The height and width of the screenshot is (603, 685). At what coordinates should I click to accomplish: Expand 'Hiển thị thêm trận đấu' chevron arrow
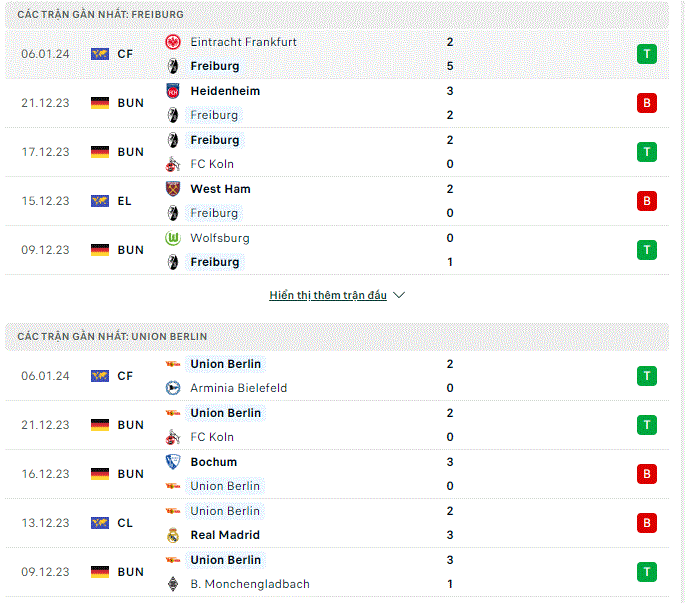[x=399, y=295]
